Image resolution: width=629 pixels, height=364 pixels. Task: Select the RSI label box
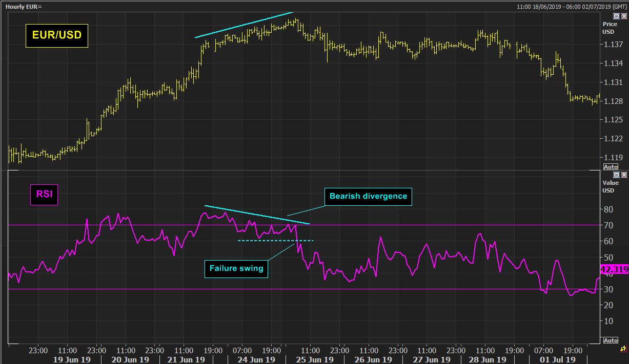tap(44, 195)
